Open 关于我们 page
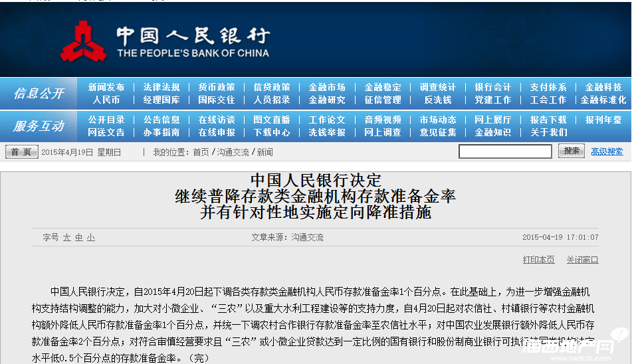This screenshot has width=632, height=364. (x=548, y=132)
